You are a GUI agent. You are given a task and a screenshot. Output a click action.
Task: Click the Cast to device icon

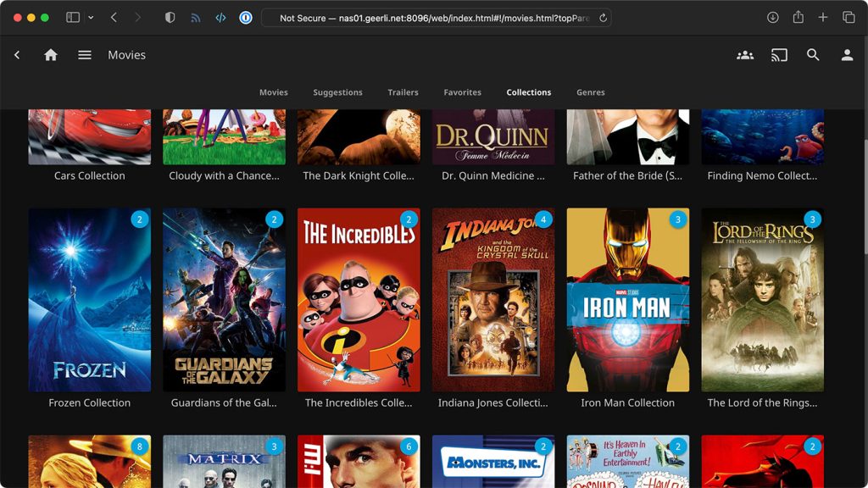coord(779,55)
